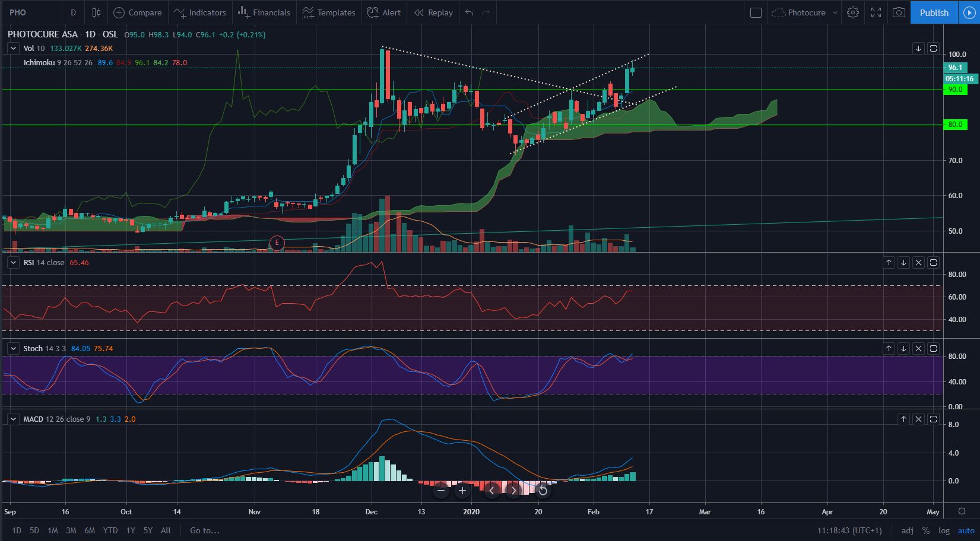Undo the last chart action

[470, 12]
